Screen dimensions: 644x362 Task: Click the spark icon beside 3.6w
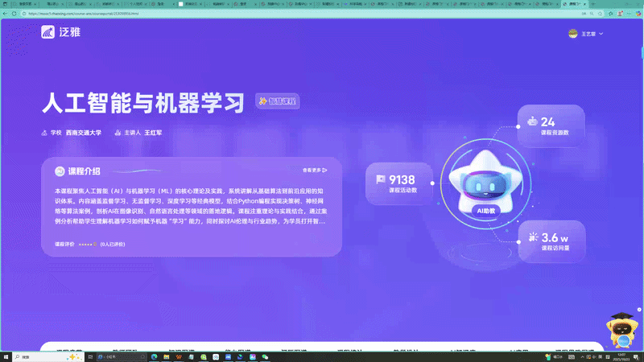[x=533, y=237]
